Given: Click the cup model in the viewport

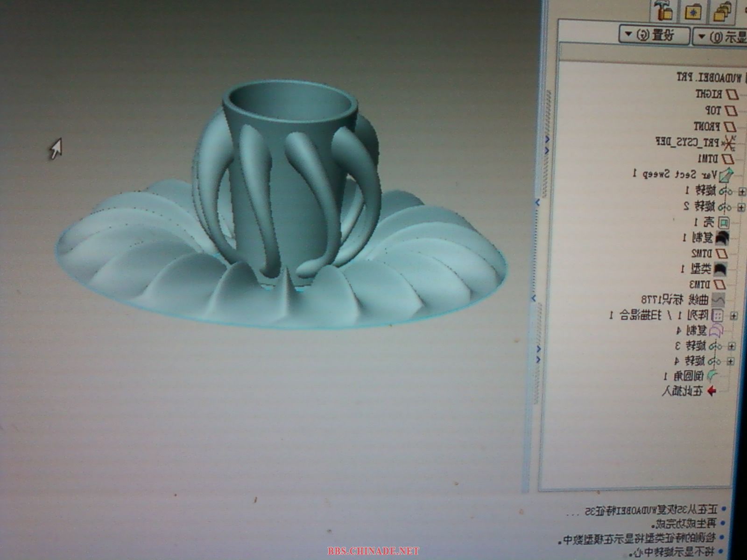Looking at the screenshot, I should point(285,187).
